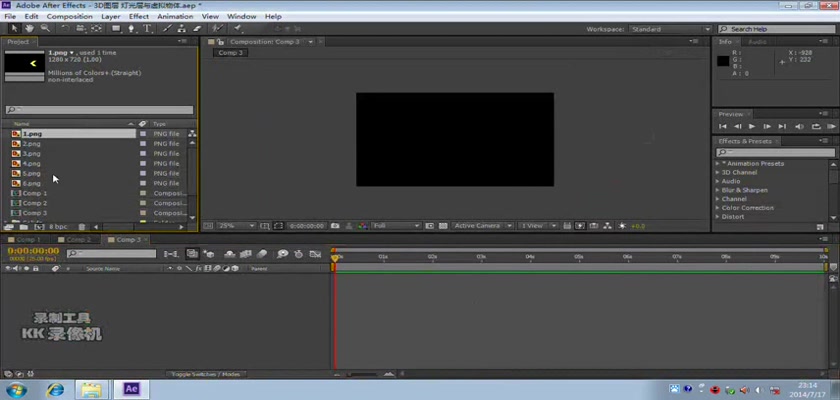Select the Rotation tool

[x=65, y=28]
